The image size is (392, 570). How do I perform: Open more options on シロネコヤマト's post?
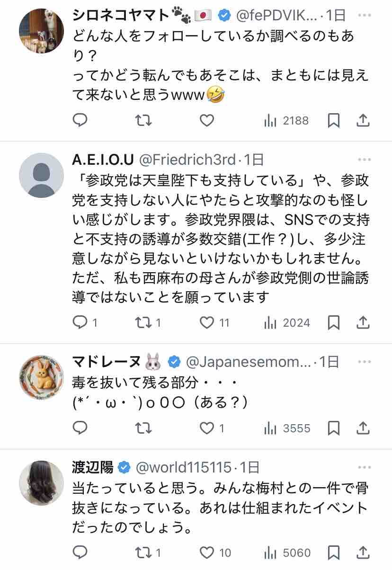point(364,15)
